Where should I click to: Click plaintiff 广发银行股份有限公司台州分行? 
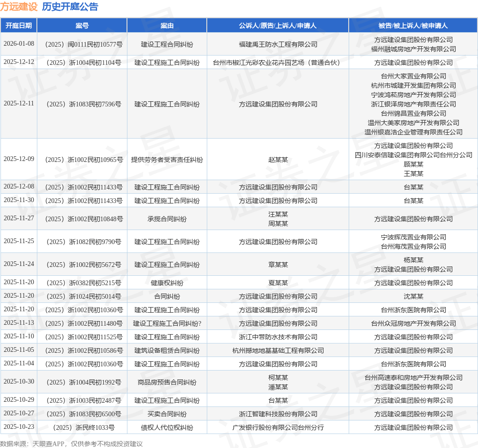278,428
